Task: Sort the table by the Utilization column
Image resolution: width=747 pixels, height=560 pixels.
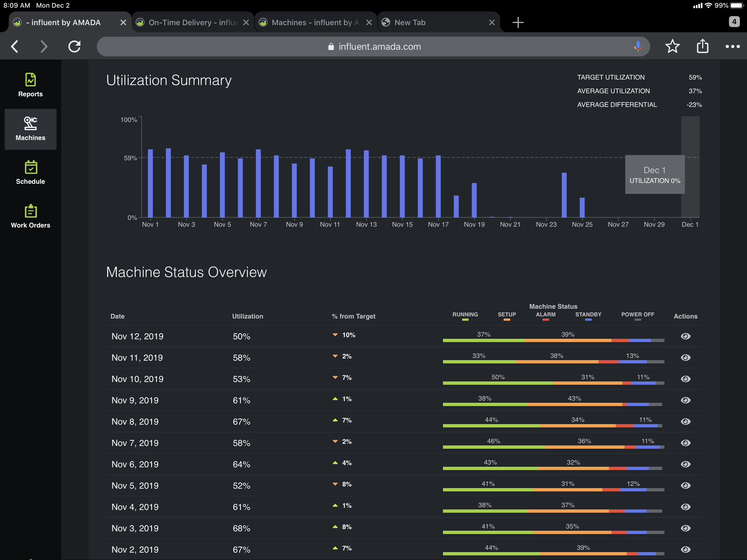Action: 247,316
